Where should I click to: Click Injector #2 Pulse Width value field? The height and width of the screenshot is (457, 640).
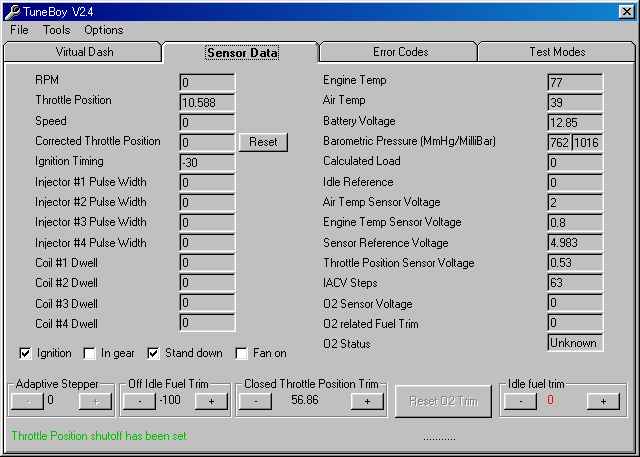point(207,202)
